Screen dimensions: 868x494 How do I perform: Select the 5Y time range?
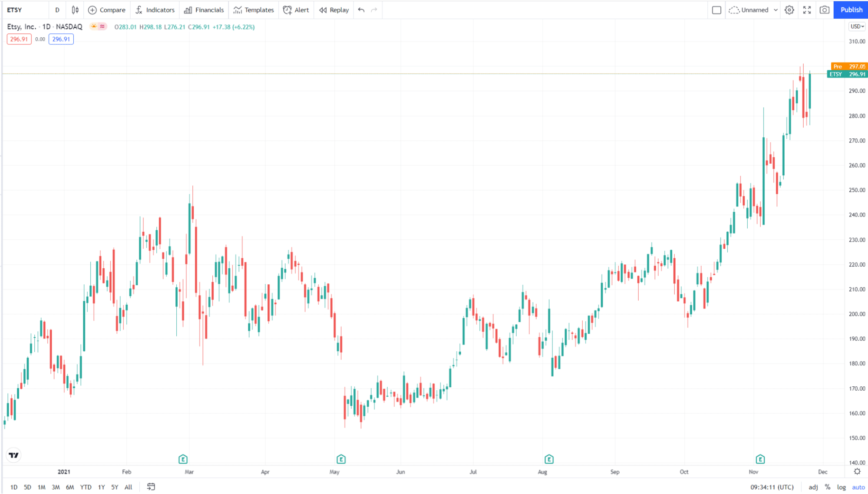(x=115, y=487)
